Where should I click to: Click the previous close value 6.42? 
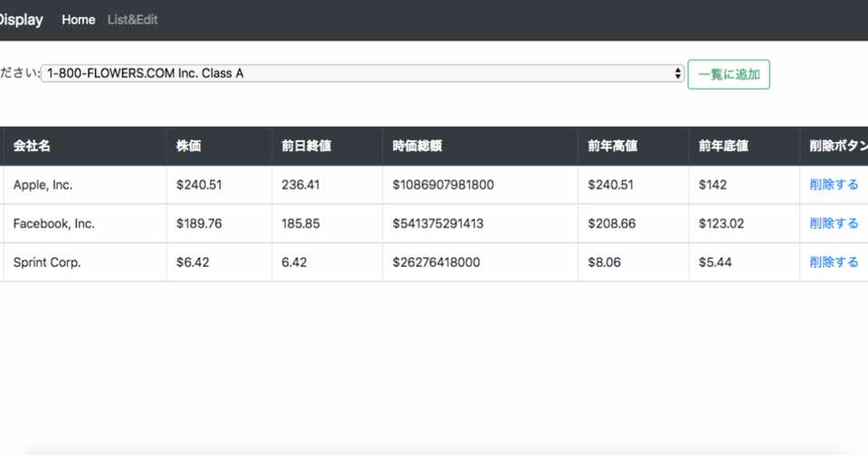(294, 262)
